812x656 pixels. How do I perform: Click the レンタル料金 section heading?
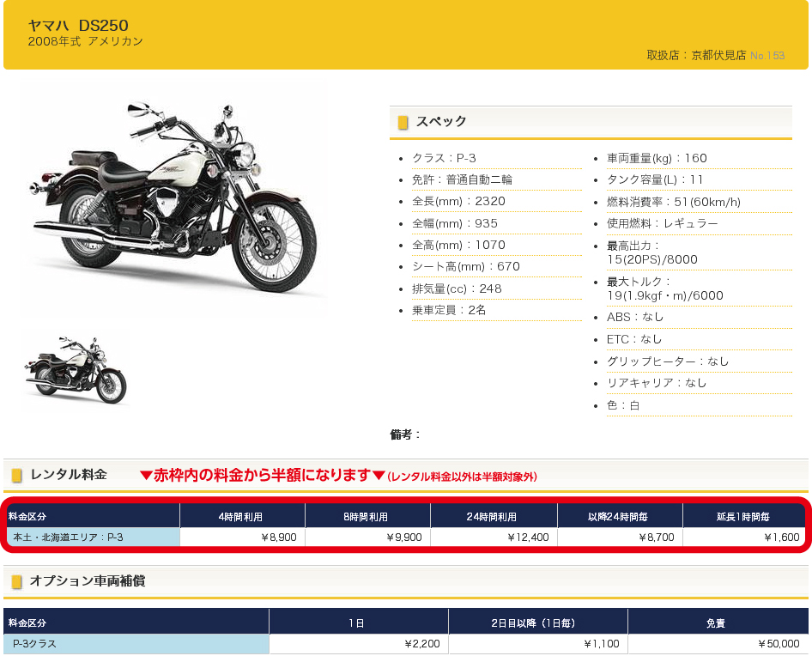[x=69, y=474]
